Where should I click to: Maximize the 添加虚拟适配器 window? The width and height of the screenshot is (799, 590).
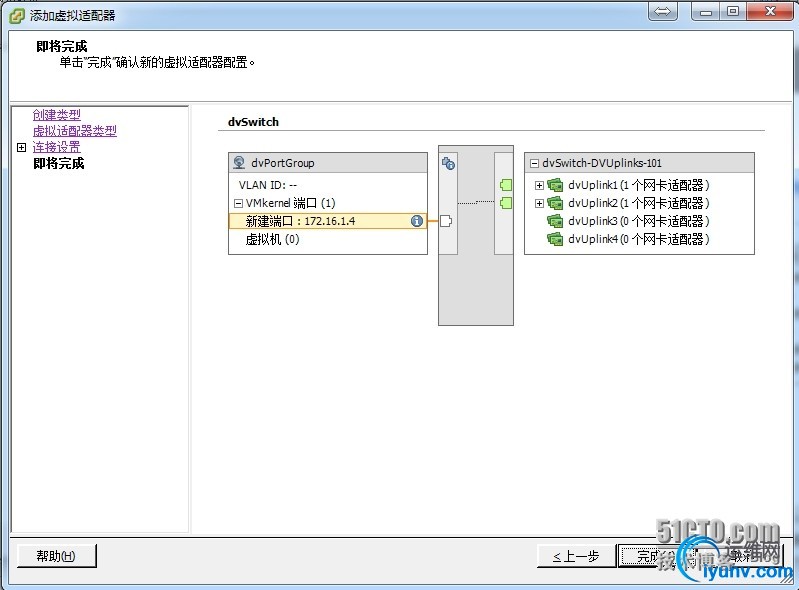(733, 11)
